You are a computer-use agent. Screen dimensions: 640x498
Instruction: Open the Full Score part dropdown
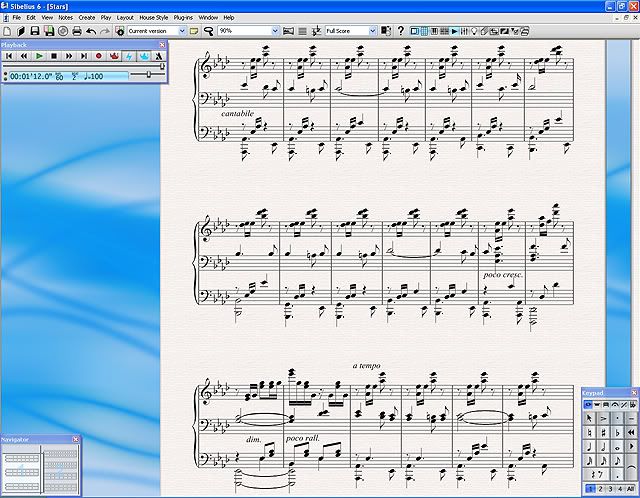point(372,31)
